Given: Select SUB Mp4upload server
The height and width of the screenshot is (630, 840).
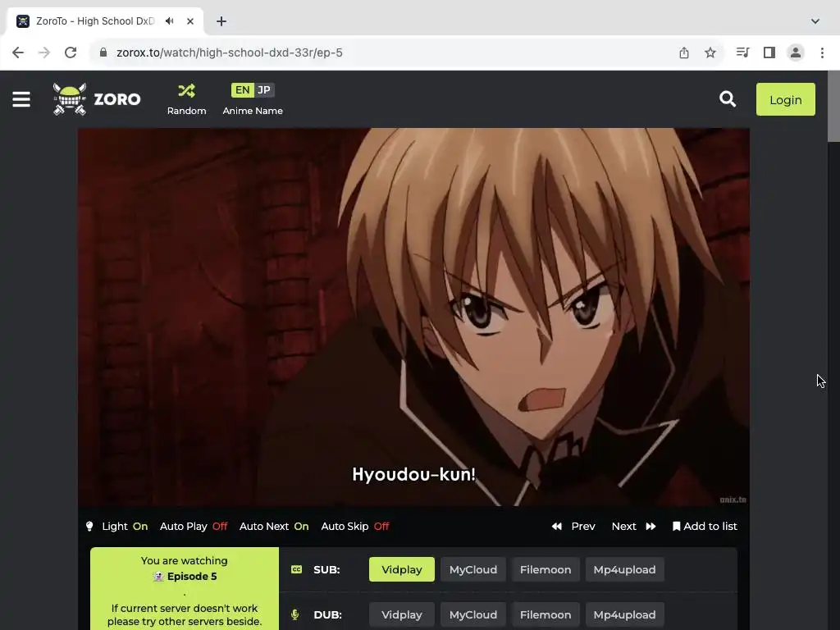Looking at the screenshot, I should coord(624,569).
